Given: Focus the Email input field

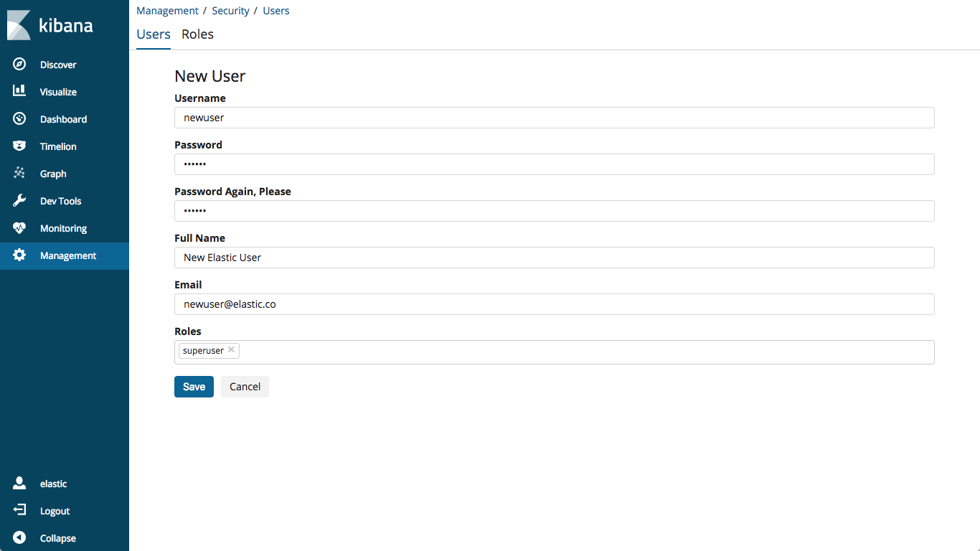Looking at the screenshot, I should 554,304.
